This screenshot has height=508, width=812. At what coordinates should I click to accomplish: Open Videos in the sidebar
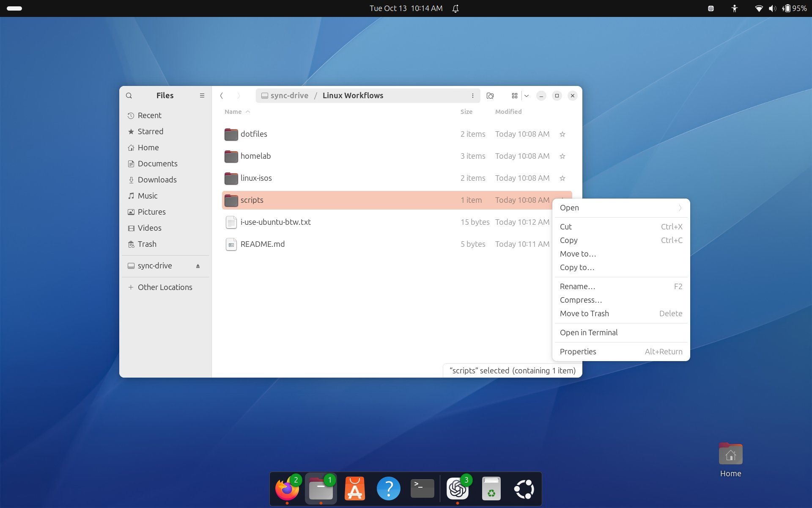pos(165,228)
